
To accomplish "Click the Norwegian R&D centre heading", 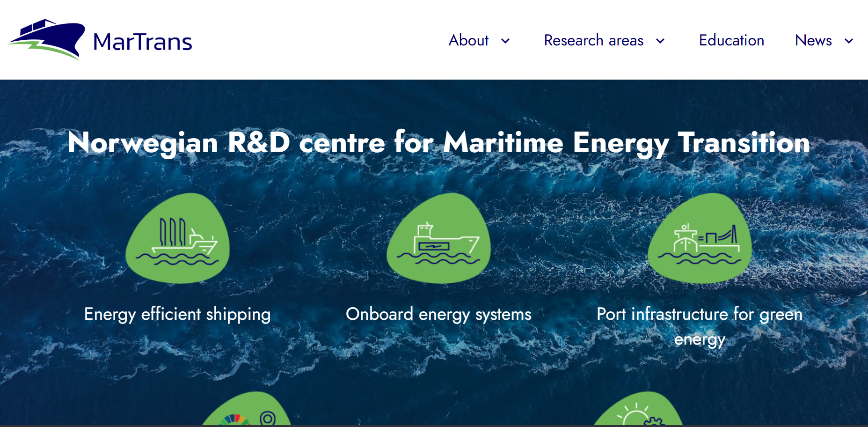I will 438,142.
